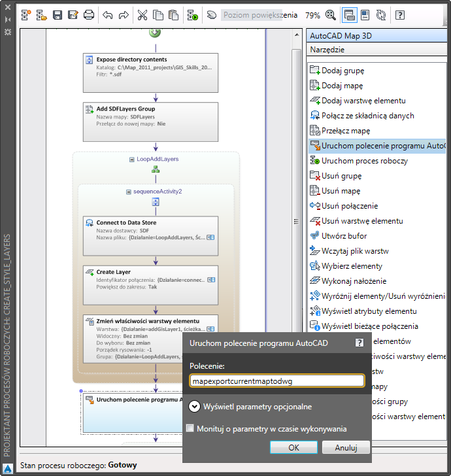Click the LoopAddLayers green loop icon
The image size is (451, 476).
coord(156,169)
